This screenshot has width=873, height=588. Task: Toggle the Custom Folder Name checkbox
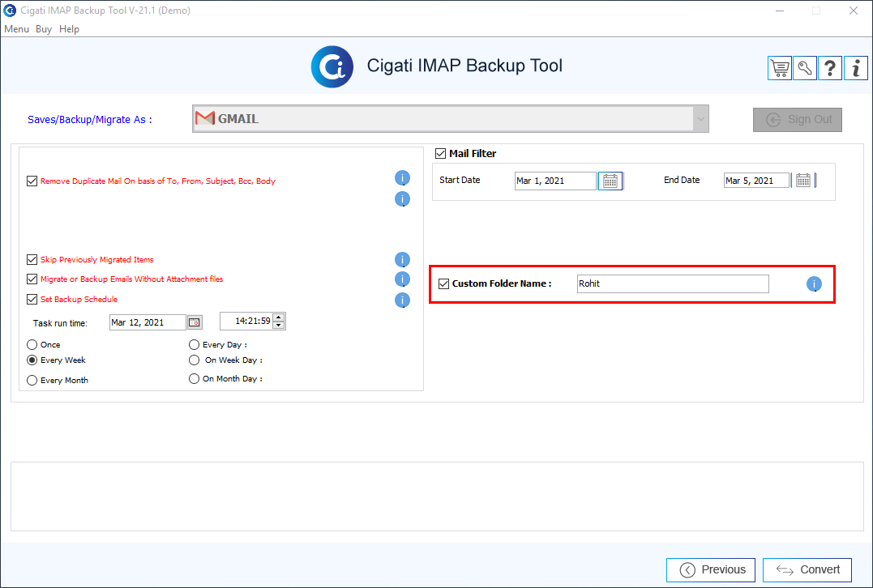coord(443,283)
